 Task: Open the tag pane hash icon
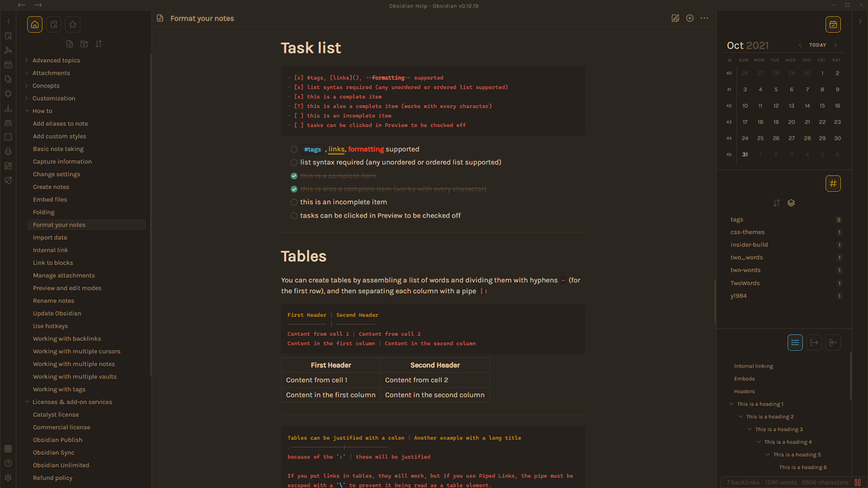pos(833,184)
